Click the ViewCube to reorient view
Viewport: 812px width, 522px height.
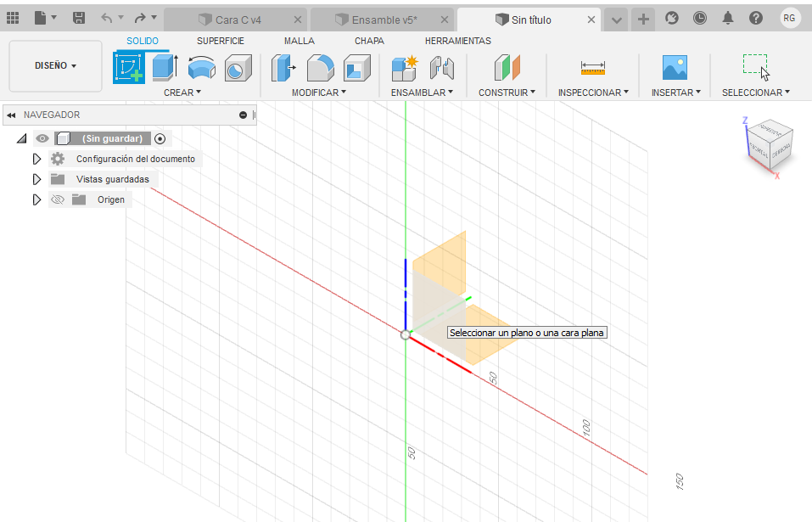point(770,144)
